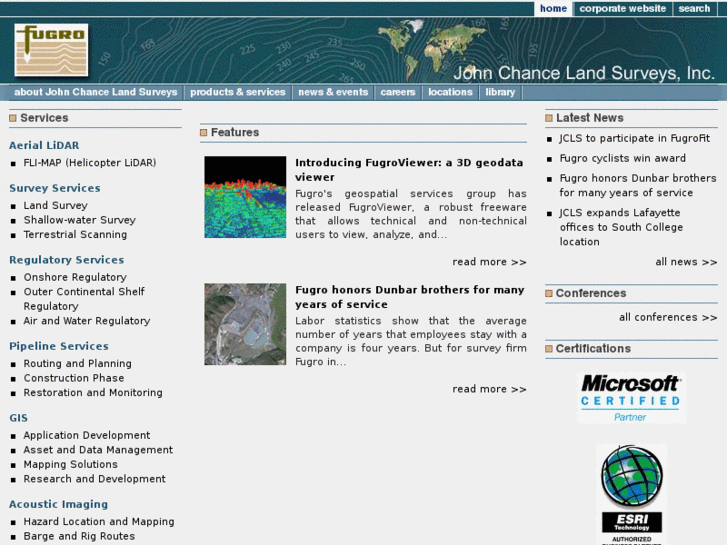Open the Pipeline Services heading
The height and width of the screenshot is (545, 727).
[x=59, y=346]
